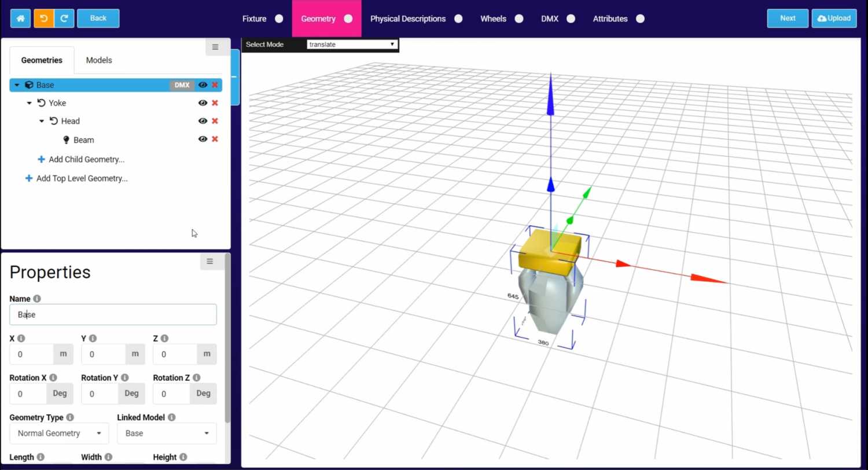Hide the Base geometry with its eye icon
868x470 pixels.
tap(203, 85)
